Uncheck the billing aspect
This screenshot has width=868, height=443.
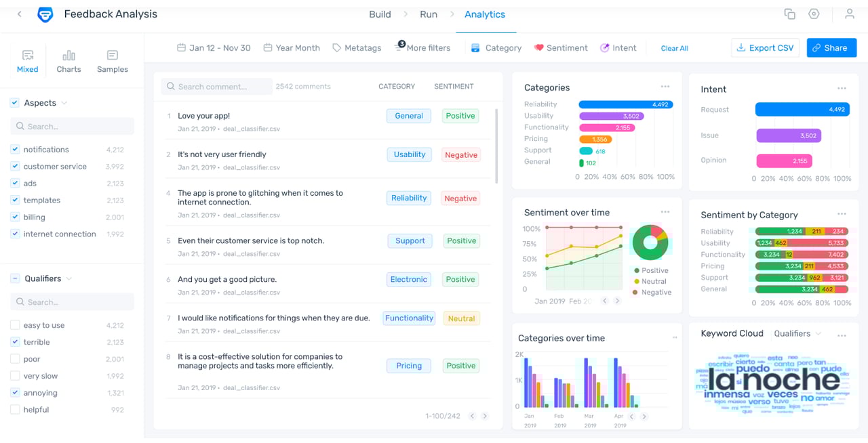click(15, 217)
